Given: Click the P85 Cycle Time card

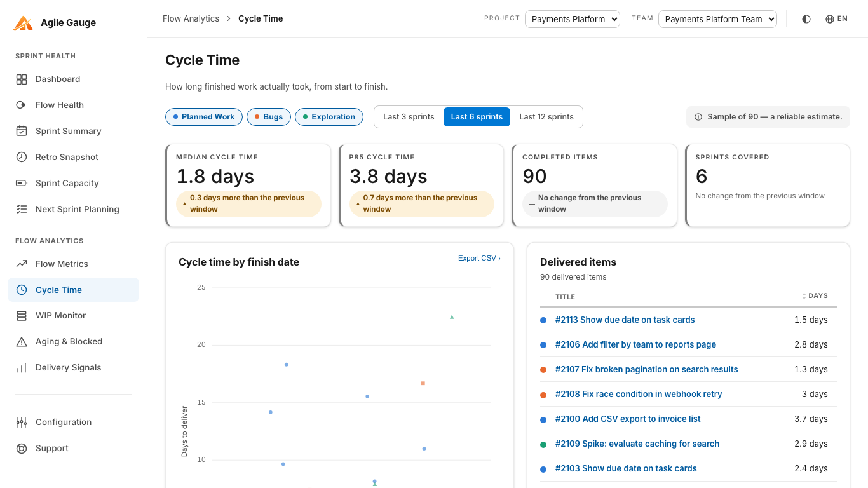Looking at the screenshot, I should (421, 186).
